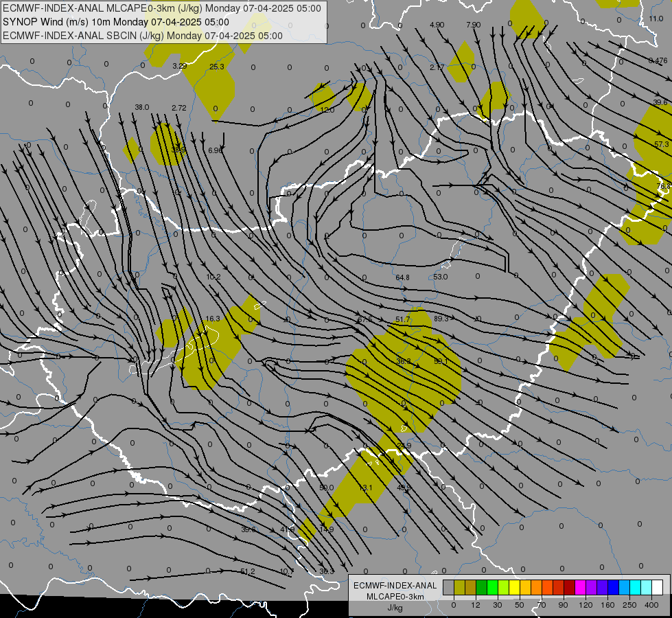Click the map value 3.29
Viewport: 672px width, 618px height.
coord(180,66)
